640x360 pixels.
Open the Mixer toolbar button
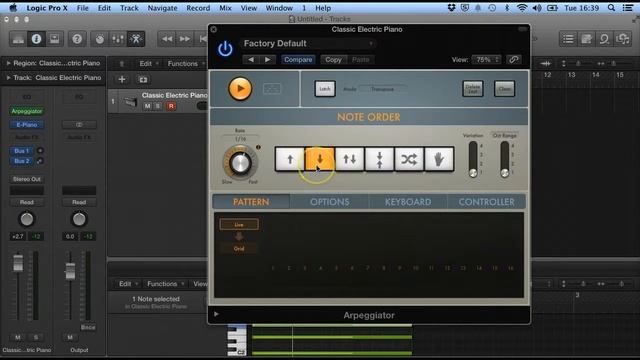pyautogui.click(x=118, y=39)
